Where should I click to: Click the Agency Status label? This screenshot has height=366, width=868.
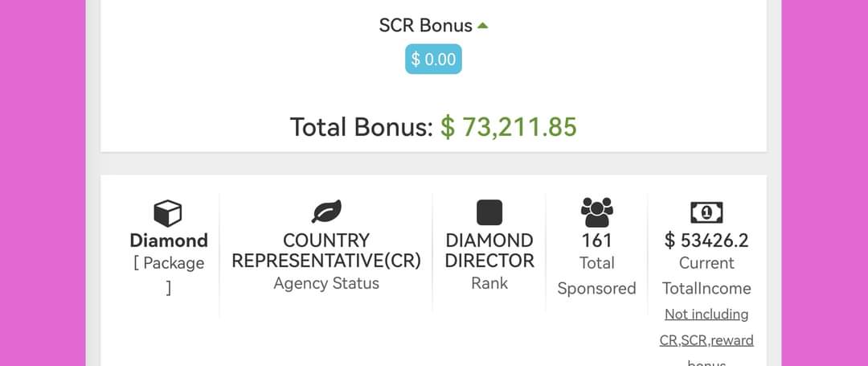point(326,283)
